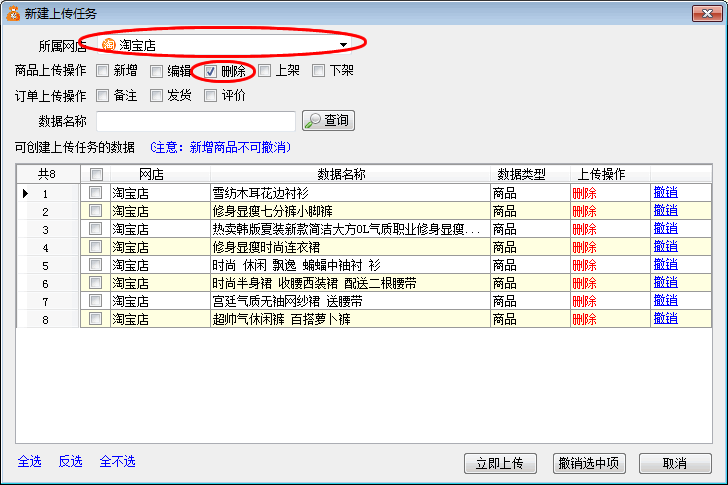The image size is (728, 485).
Task: Select checkbox for row 时尚半身裙 收腰西装裙
Action: [x=95, y=283]
